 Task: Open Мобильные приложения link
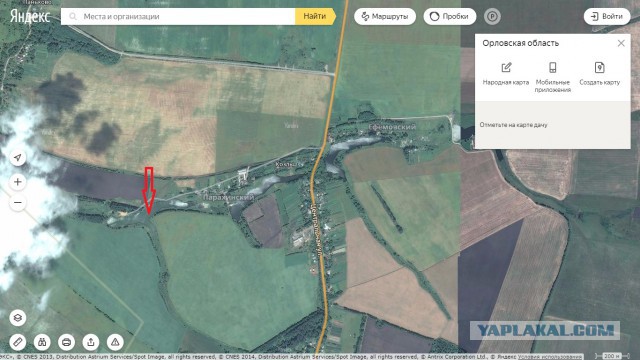point(553,77)
